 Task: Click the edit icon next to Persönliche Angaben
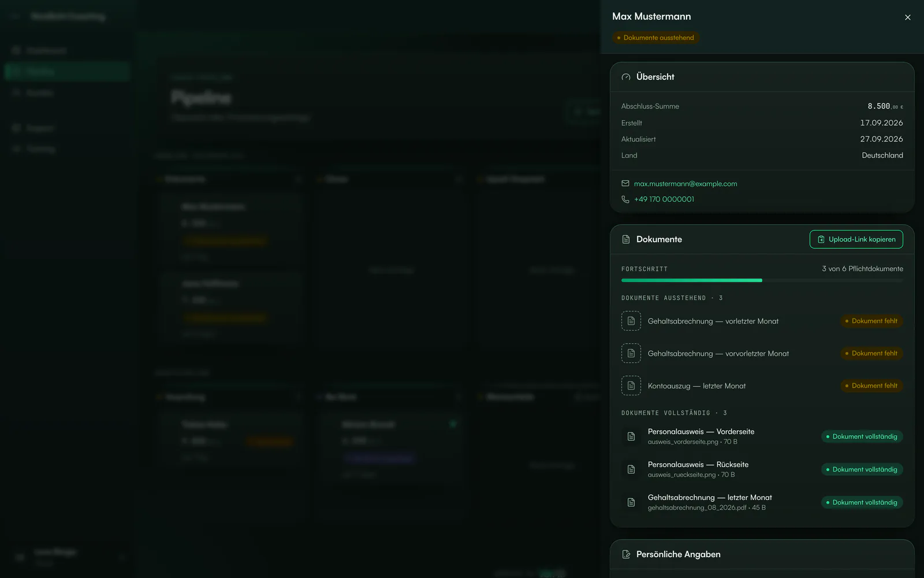pyautogui.click(x=626, y=554)
